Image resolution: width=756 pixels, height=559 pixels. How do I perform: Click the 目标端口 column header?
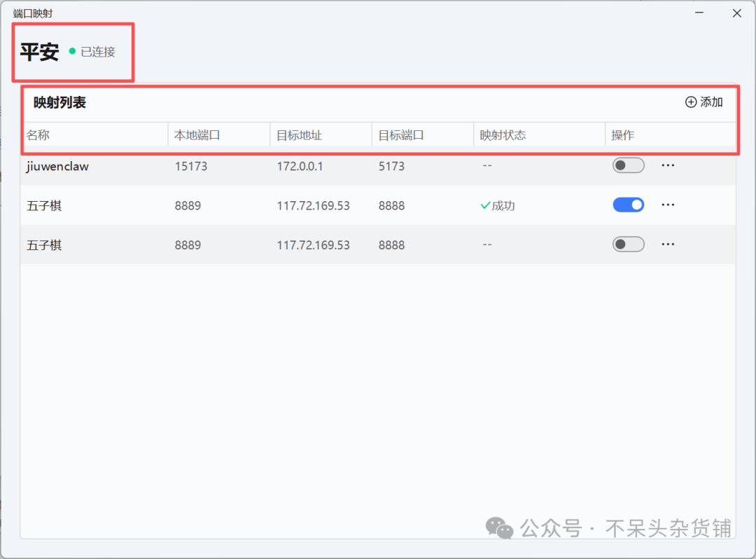coord(400,135)
